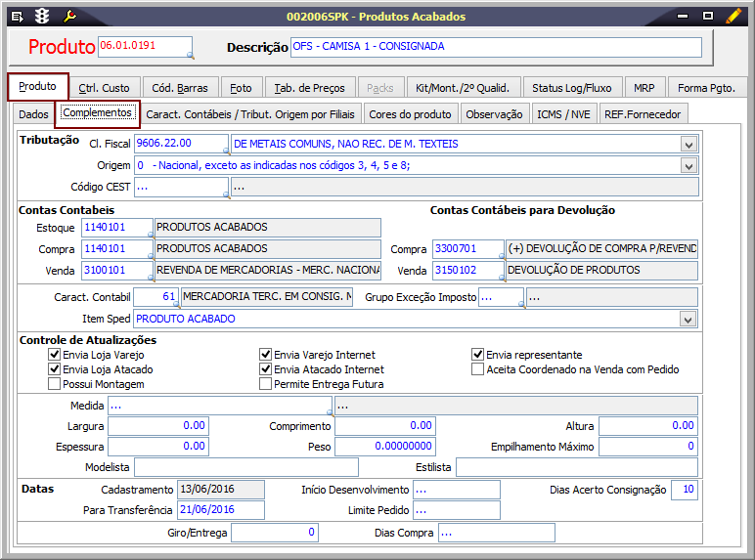Click the lookup icon beside Produto code field
This screenshot has height=560, width=755.
pyautogui.click(x=189, y=55)
